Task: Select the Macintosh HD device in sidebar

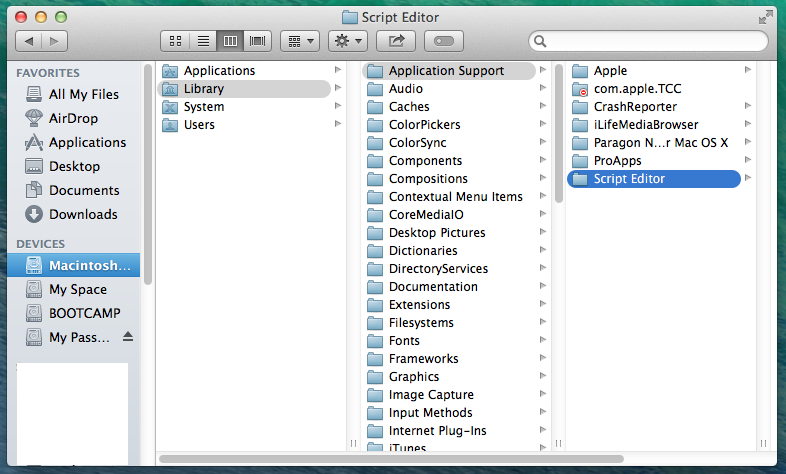Action: tap(74, 265)
